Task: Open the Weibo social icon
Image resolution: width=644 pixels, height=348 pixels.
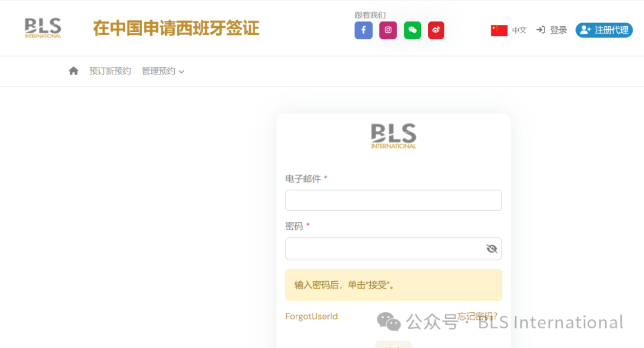Action: point(436,30)
